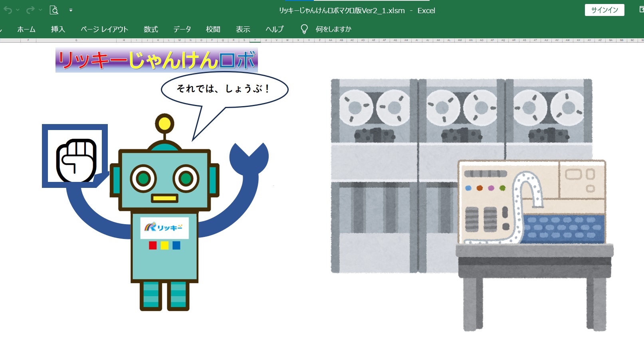Open the 挿入 ribbon tab
Image resolution: width=644 pixels, height=363 pixels.
point(58,29)
